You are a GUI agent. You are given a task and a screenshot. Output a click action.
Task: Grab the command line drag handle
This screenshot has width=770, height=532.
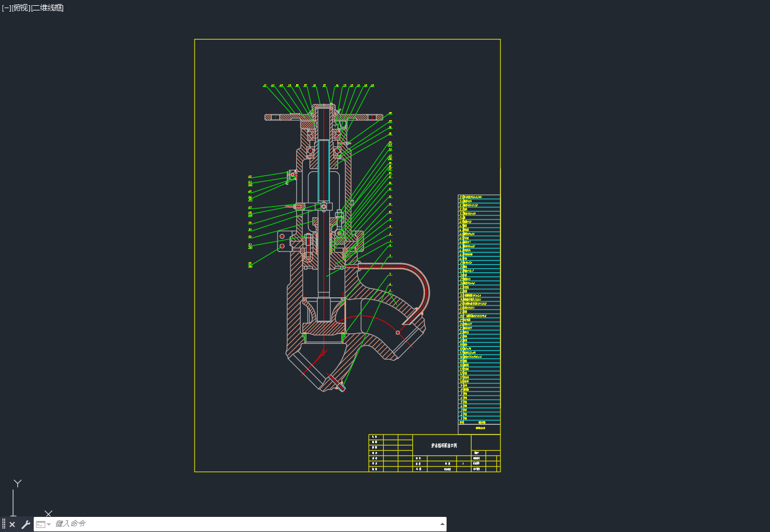tap(3, 524)
